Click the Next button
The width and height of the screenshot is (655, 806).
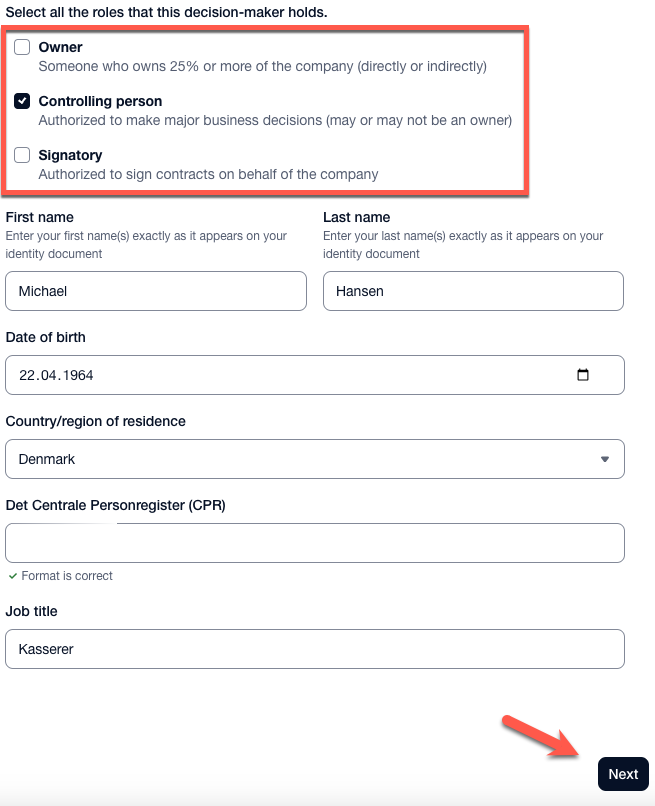pos(623,774)
